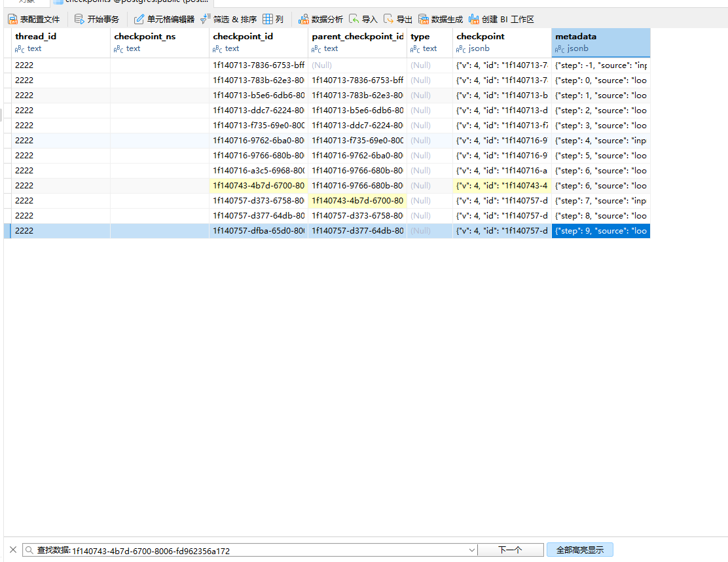The width and height of the screenshot is (728, 562).
Task: Select parent_checkpoint_id cell 1f140713-f735-69e0-800
Action: (357, 141)
